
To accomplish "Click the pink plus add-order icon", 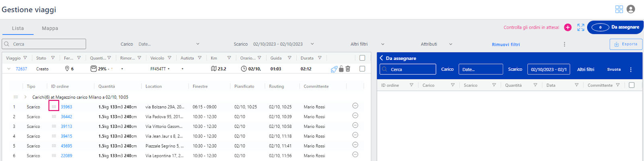I will click(568, 27).
